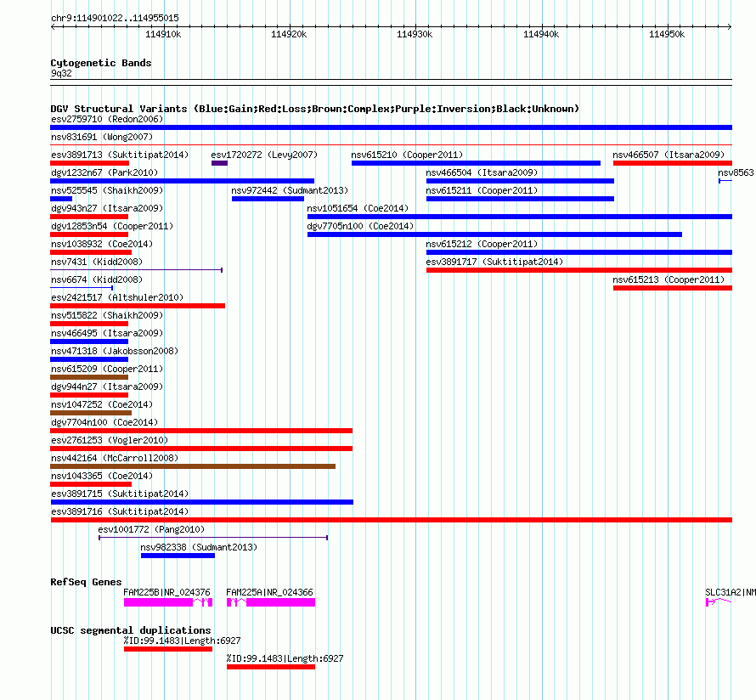Click the 114930k ruler tick label

click(x=415, y=34)
